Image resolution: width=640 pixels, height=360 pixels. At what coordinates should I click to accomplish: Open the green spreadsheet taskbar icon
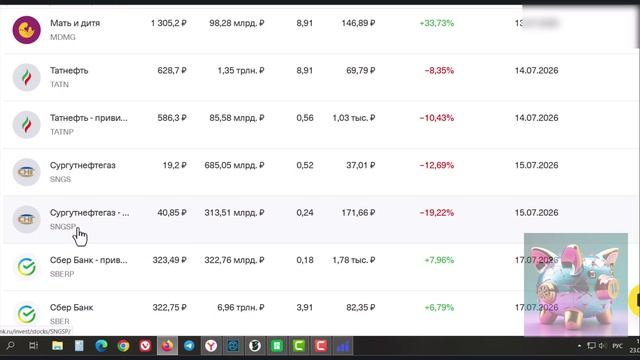pos(277,346)
